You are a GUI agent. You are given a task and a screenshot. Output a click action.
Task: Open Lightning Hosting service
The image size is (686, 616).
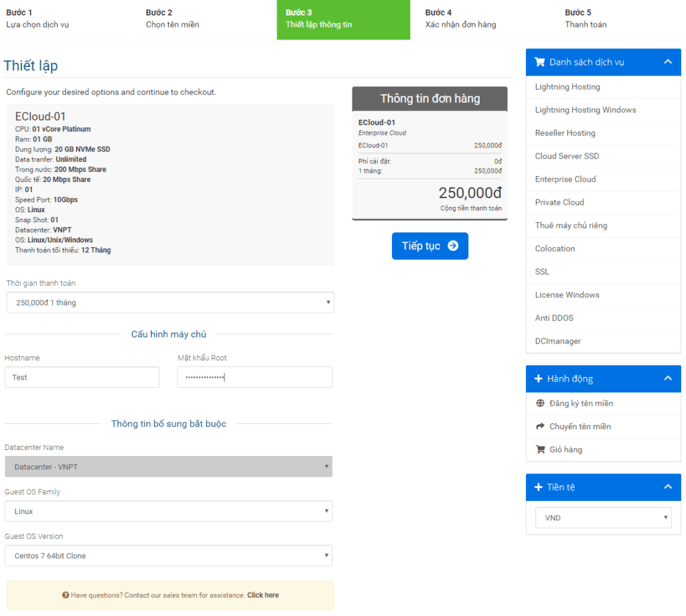[x=604, y=87]
